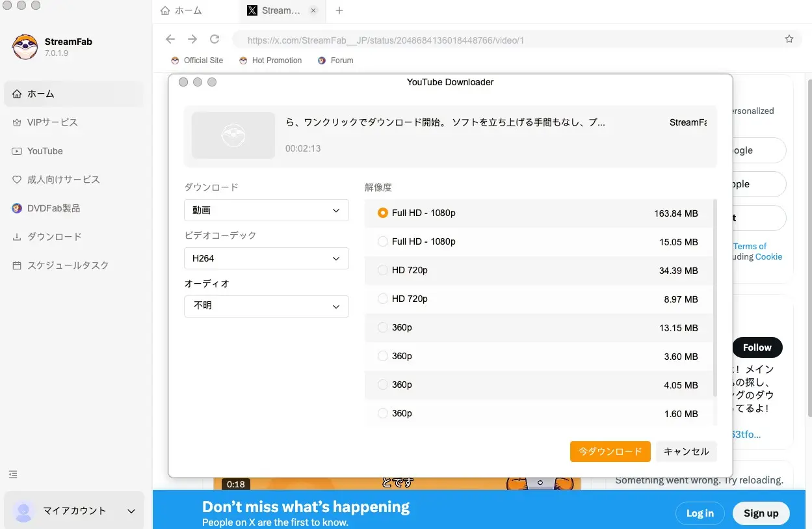Open the Forum bookmark
The image size is (812, 529).
(x=335, y=61)
